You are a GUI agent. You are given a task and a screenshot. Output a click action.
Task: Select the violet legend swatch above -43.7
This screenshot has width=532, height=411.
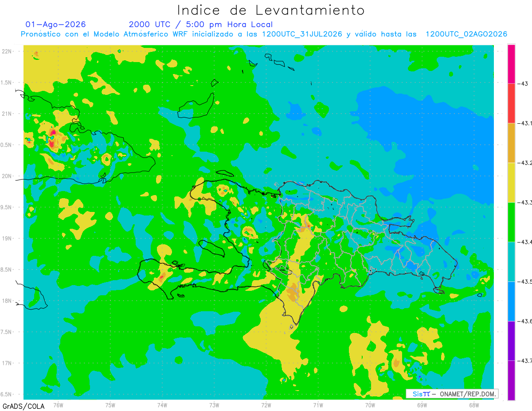(x=511, y=340)
